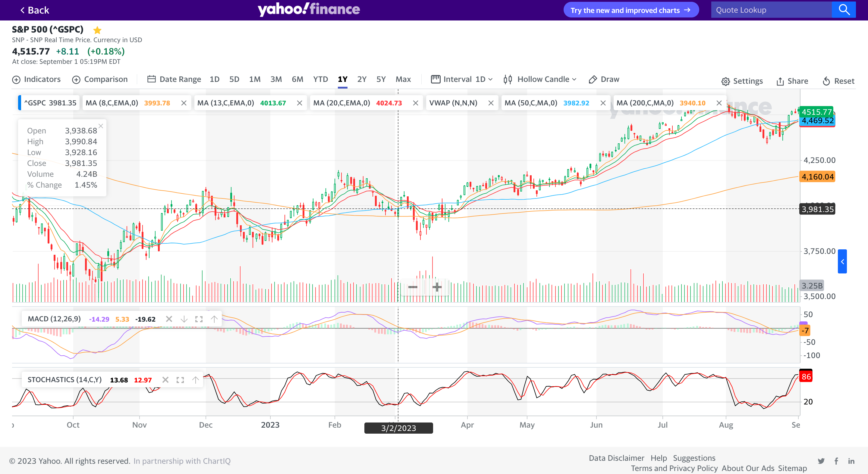Click the Share icon button
This screenshot has width=868, height=474.
[x=792, y=81]
